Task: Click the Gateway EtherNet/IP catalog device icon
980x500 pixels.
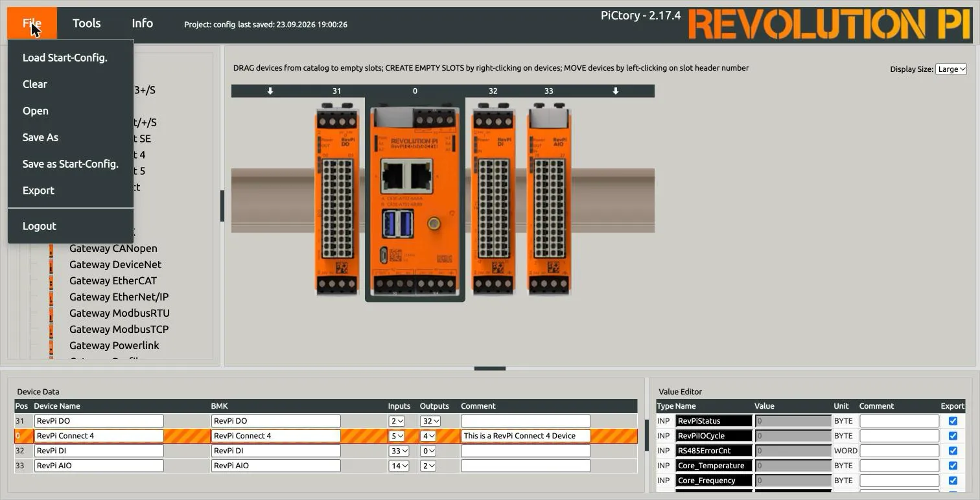Action: tap(51, 297)
